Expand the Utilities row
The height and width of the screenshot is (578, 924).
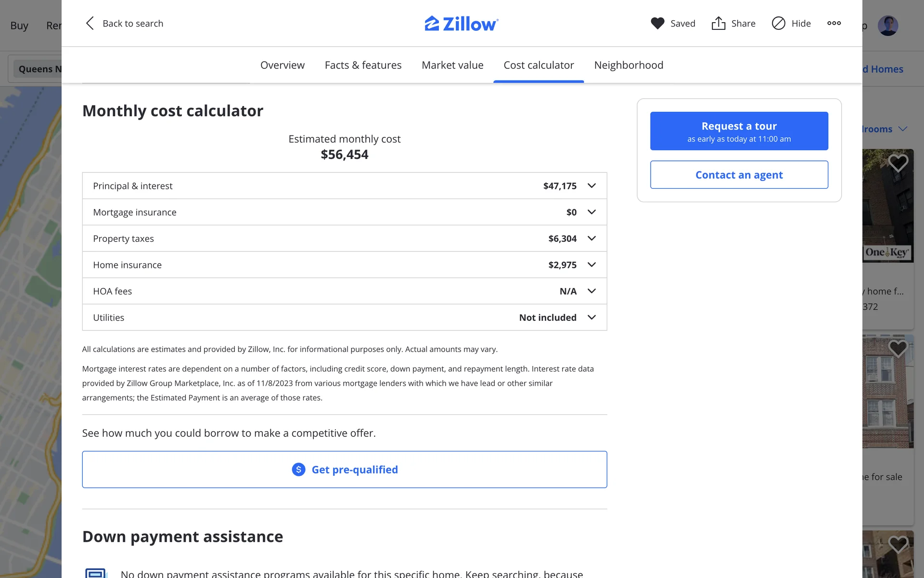coord(591,317)
